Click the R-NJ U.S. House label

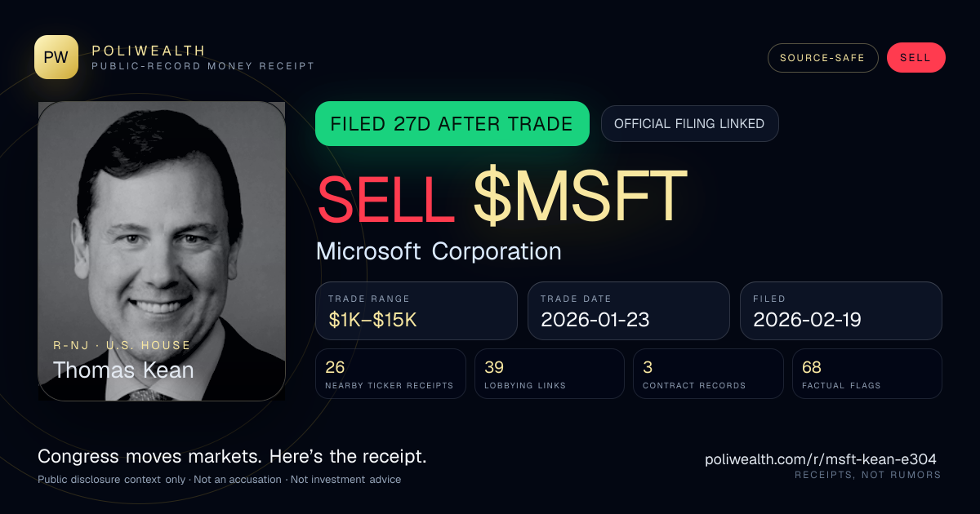(122, 345)
